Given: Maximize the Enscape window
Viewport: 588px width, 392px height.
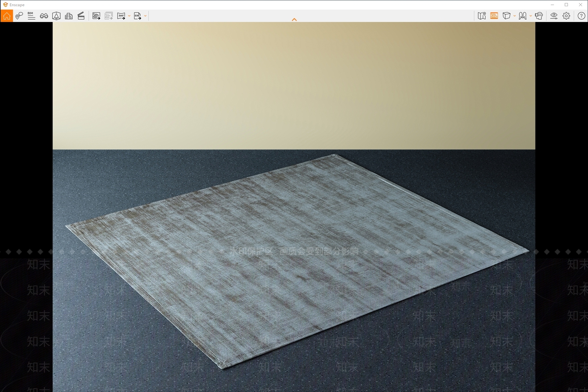Looking at the screenshot, I should click(x=566, y=5).
